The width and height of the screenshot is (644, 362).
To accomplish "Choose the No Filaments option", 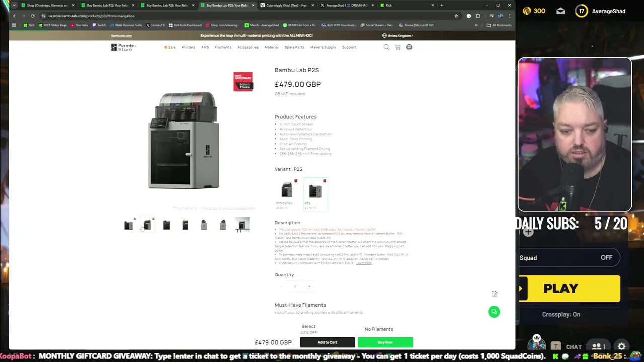I will point(379,329).
